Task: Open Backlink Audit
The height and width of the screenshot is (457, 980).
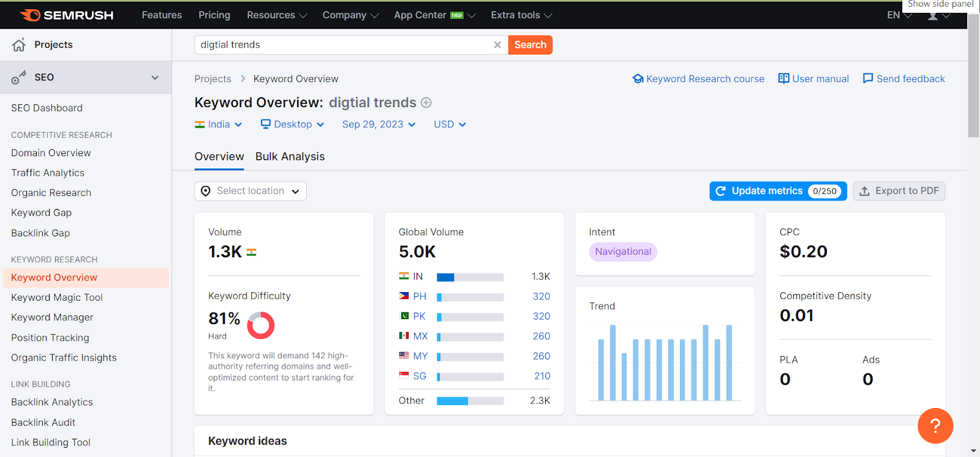Action: [x=43, y=423]
